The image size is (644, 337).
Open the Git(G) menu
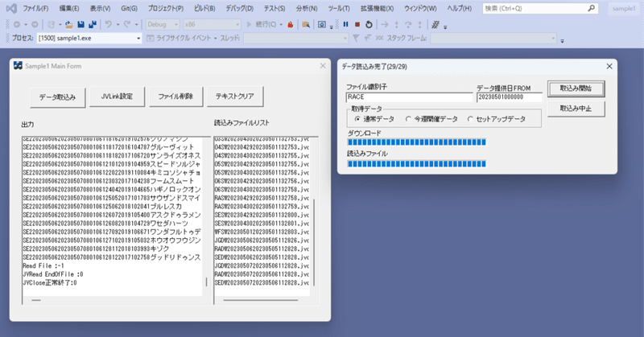click(130, 8)
